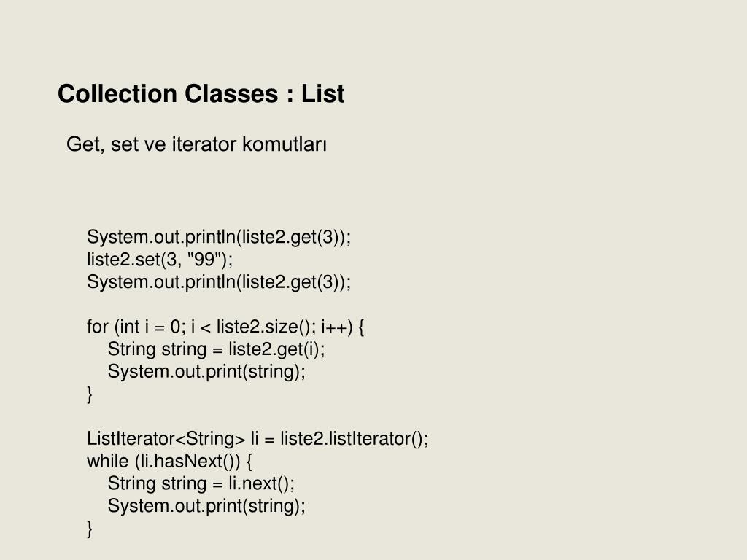Viewport: 747px width, 560px height.
Task: Click the first System.out.println(liste2.get(3)) line
Action: 219,237
